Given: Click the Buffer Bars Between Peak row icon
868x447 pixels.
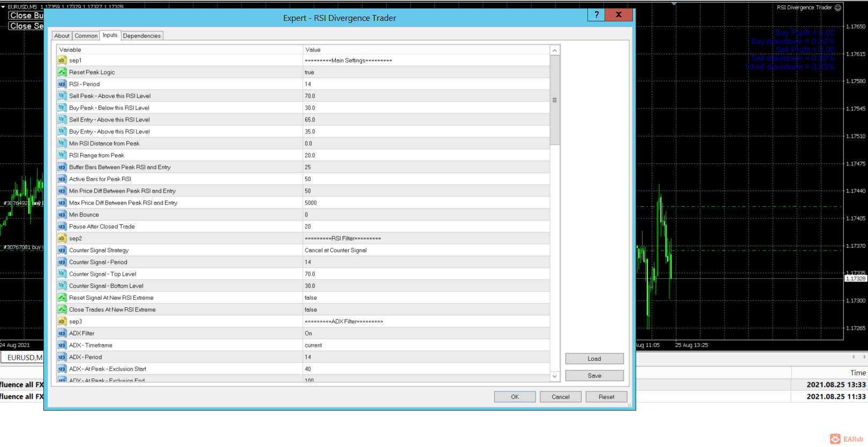Looking at the screenshot, I should (62, 167).
